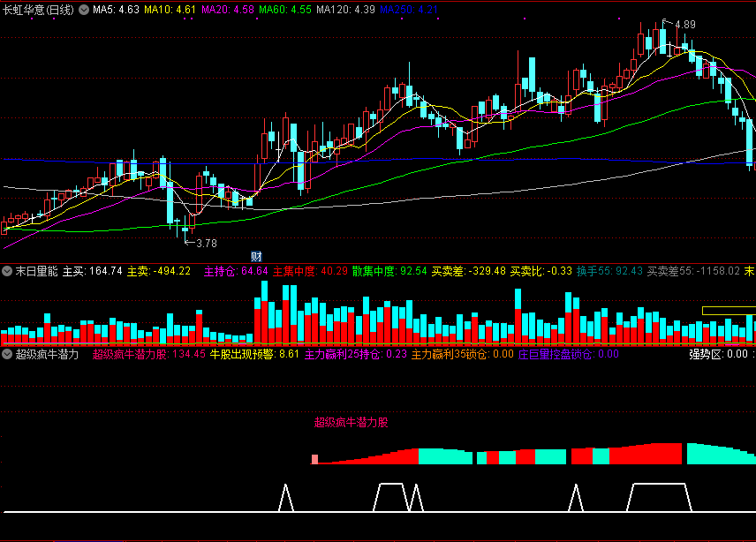Click the yellow outlined box in volume panel
Viewport: 756px width, 542px height.
pyautogui.click(x=729, y=311)
